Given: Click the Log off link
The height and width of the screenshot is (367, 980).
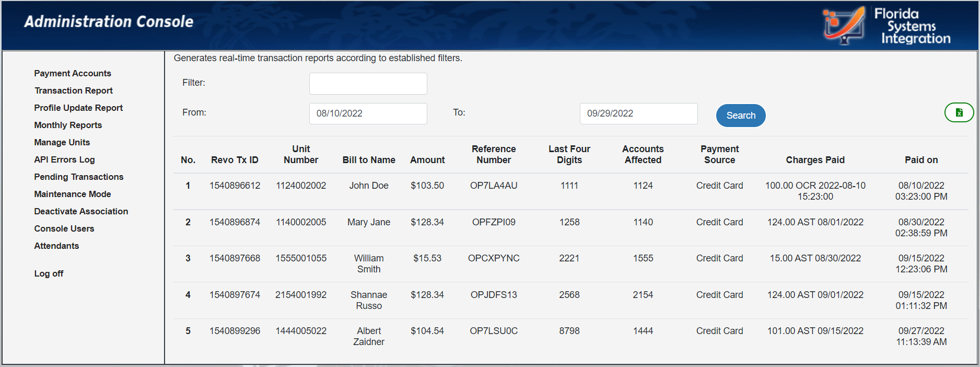Looking at the screenshot, I should tap(49, 273).
